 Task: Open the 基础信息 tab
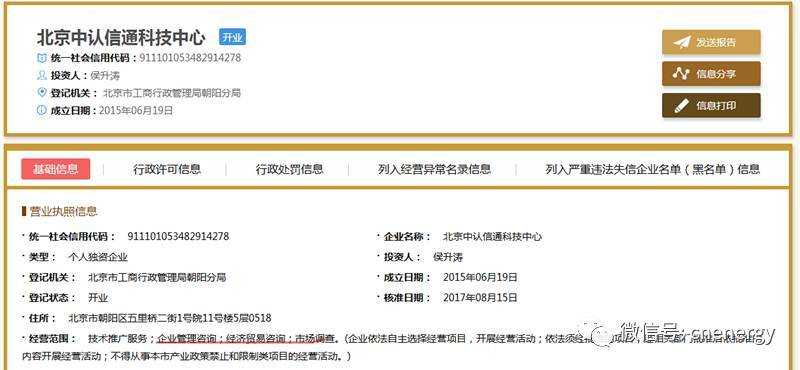(x=56, y=169)
